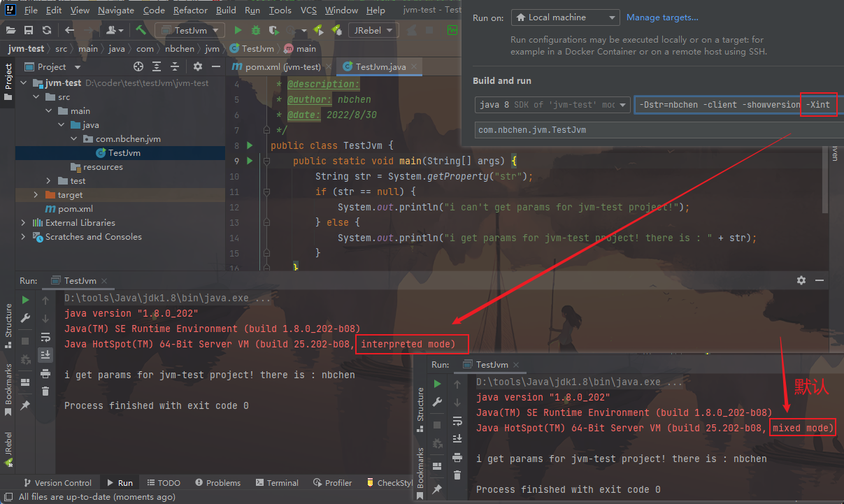Viewport: 844px width, 504px height.
Task: Collapse all in Project panel toolbar
Action: (x=173, y=66)
